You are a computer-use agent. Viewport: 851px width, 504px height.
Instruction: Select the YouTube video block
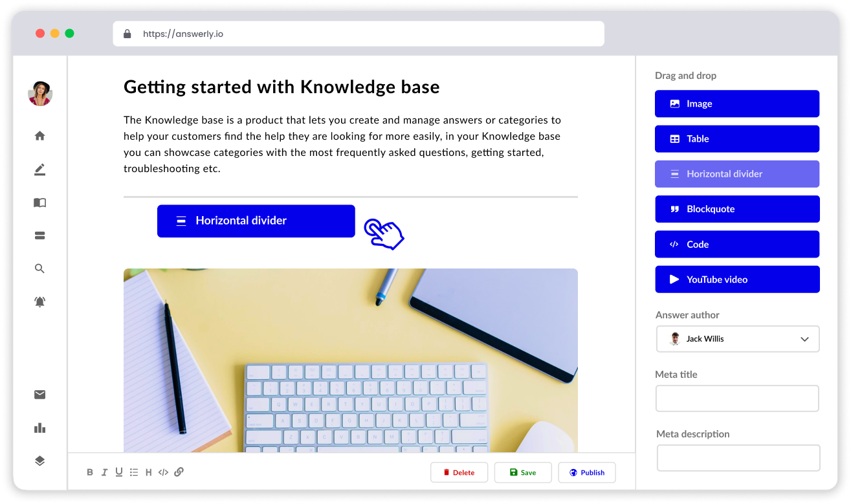coord(737,279)
